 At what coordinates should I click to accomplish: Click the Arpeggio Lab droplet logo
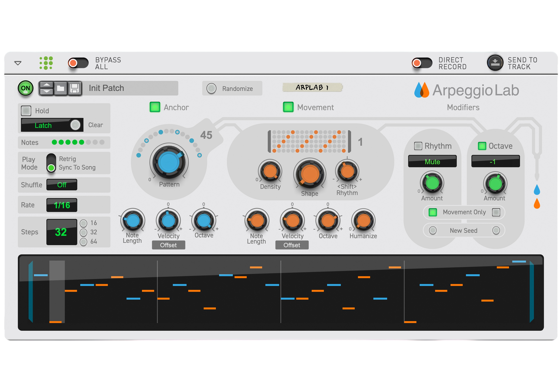pyautogui.click(x=422, y=90)
